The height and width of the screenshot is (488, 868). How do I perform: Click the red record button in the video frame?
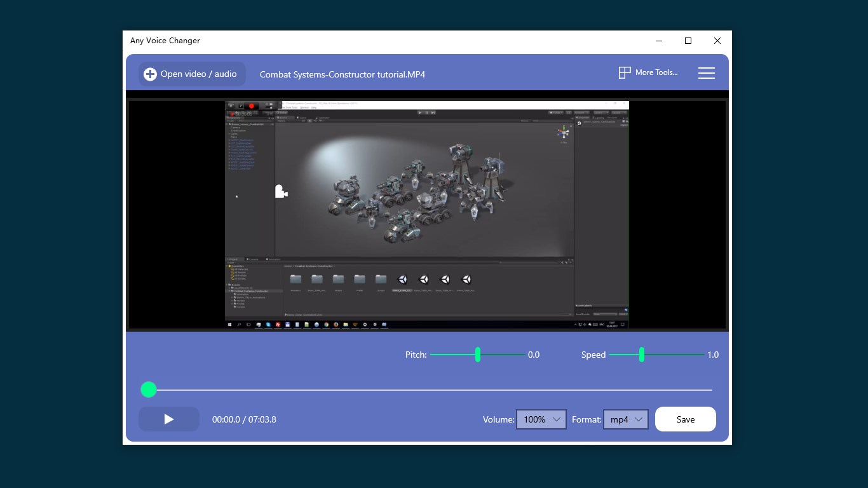252,105
